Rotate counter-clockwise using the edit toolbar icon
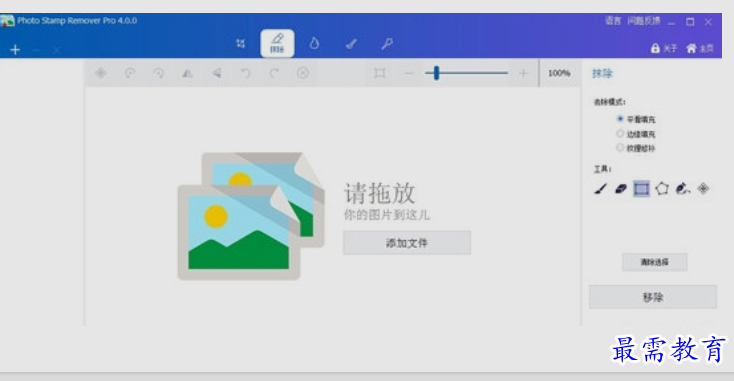Viewport: 734px width, 381px height. 130,73
